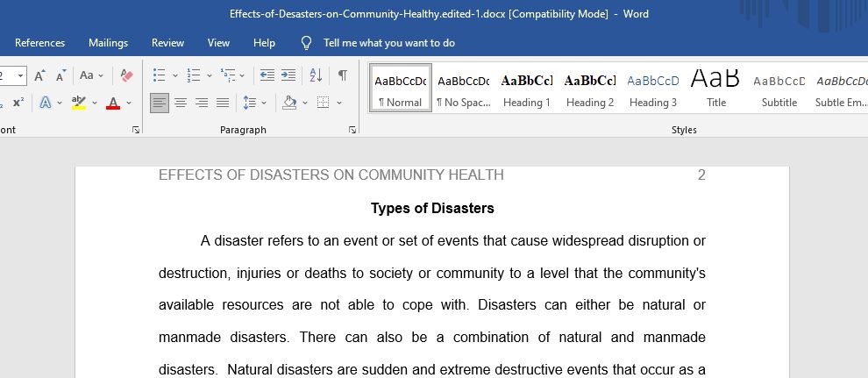Open borders dropdown arrow
Image resolution: width=868 pixels, height=378 pixels.
pos(338,103)
